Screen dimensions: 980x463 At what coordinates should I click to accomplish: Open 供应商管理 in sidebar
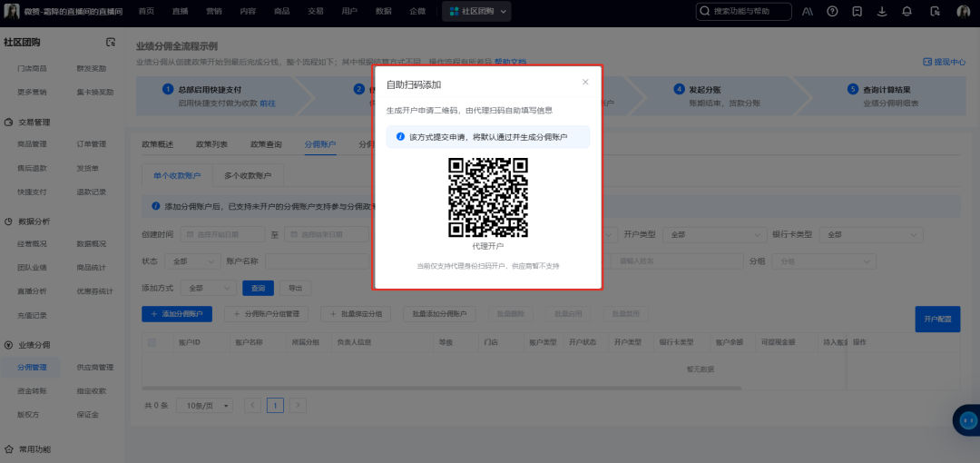95,368
